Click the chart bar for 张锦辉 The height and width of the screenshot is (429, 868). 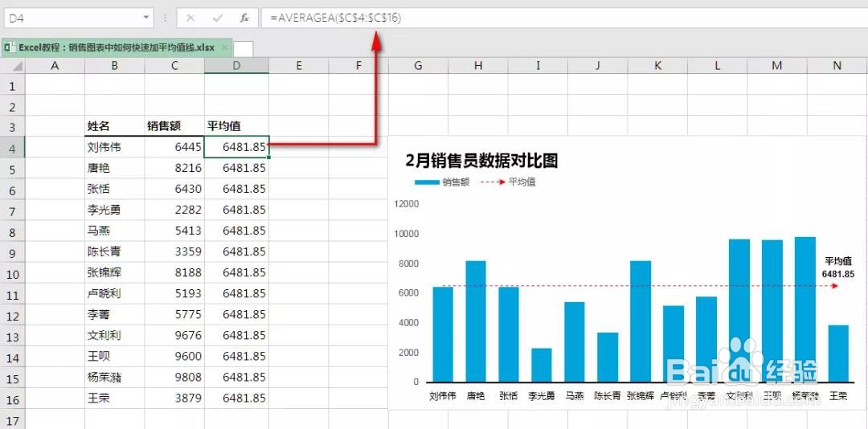641,321
